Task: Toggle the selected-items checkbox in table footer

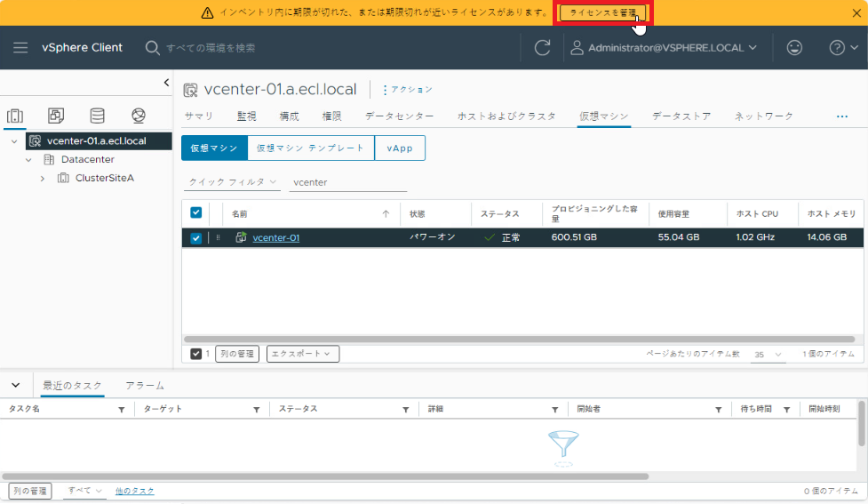Action: coord(196,354)
